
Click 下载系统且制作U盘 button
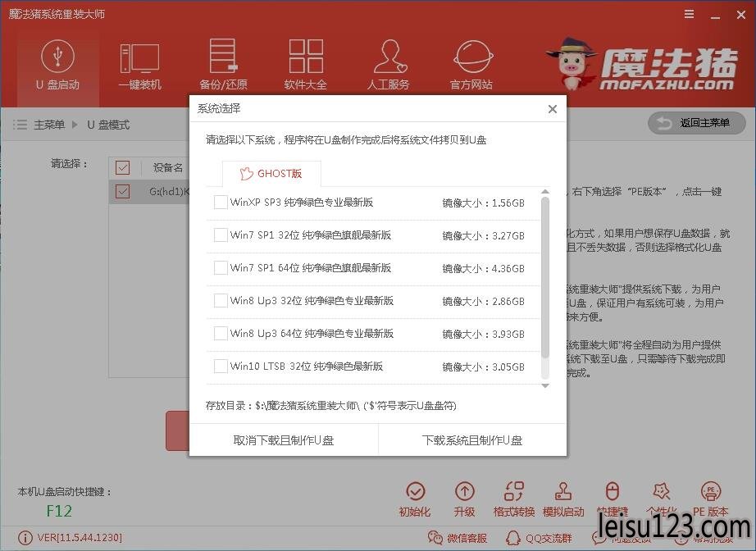[472, 440]
